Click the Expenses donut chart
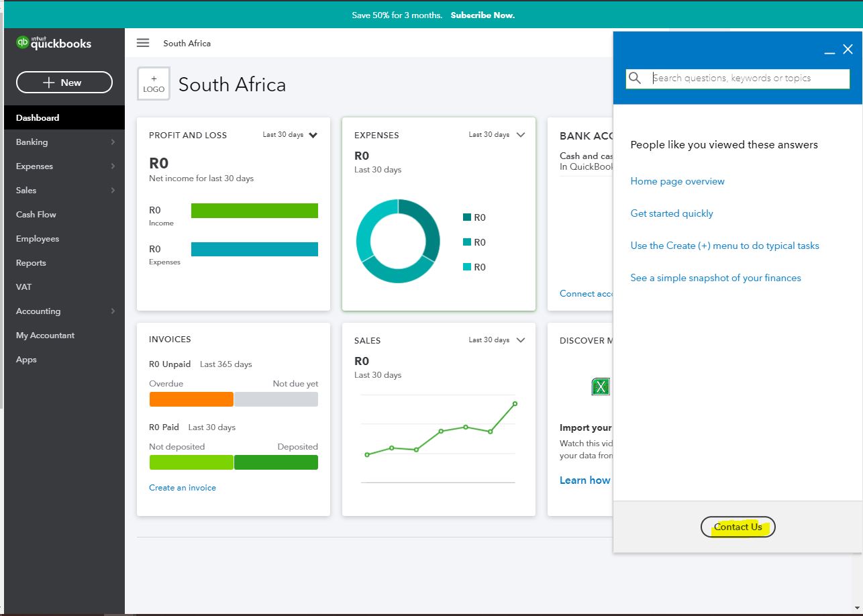 point(398,241)
